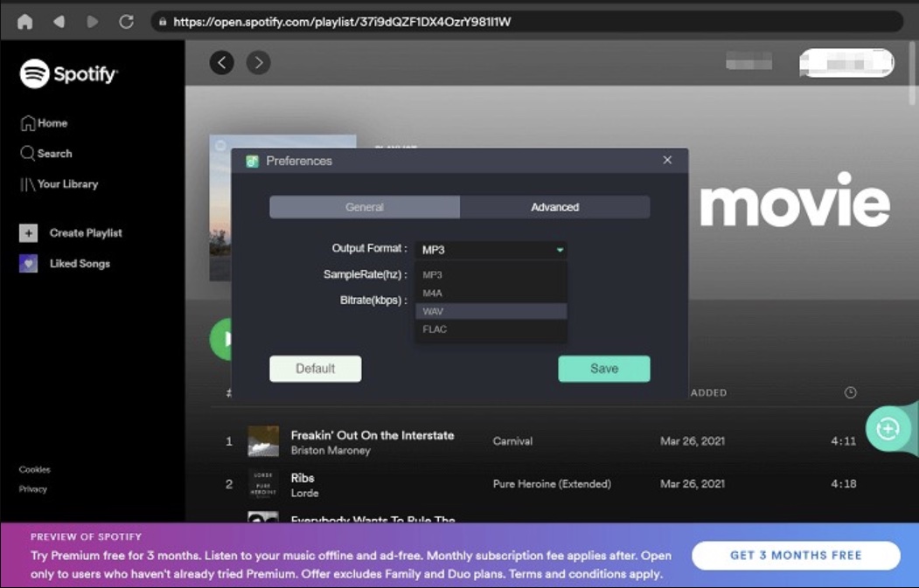Choose M4A from the format list

click(491, 293)
